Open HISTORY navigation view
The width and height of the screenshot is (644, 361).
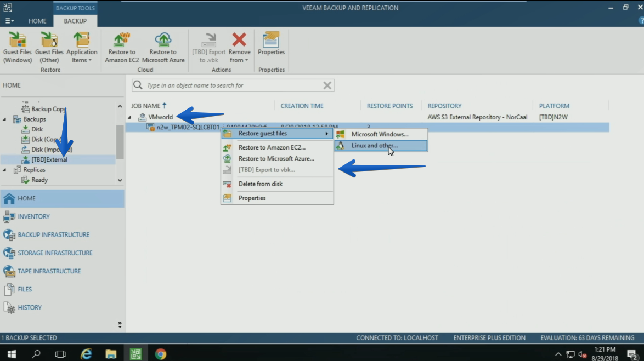pos(63,307)
